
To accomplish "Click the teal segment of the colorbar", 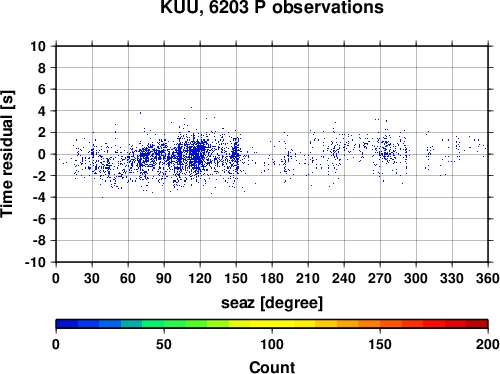I will coord(131,324).
